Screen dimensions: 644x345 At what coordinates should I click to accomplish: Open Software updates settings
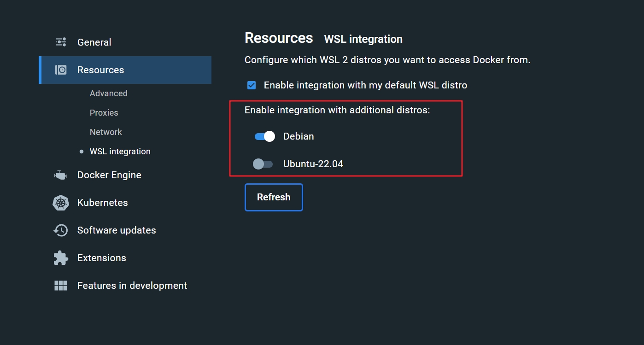(117, 230)
